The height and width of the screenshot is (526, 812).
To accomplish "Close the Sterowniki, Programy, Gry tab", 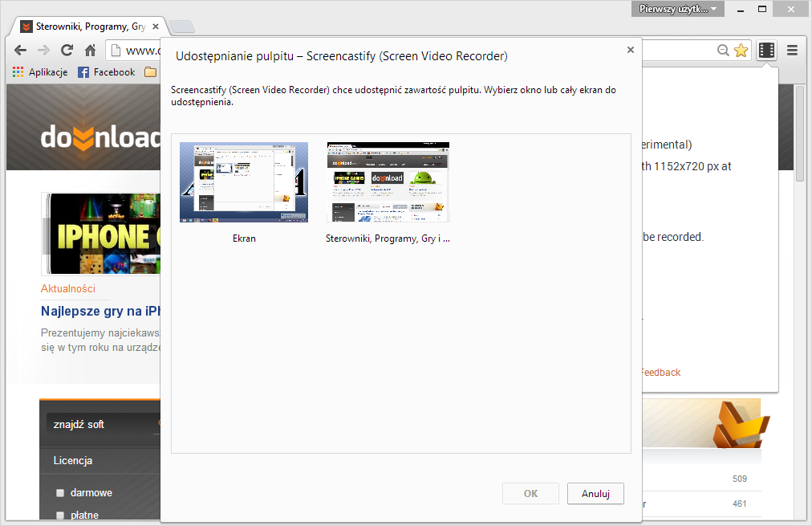I will 156,27.
